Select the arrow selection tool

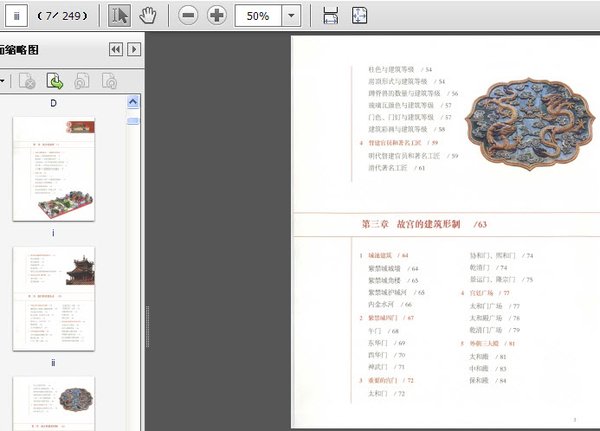click(x=119, y=16)
